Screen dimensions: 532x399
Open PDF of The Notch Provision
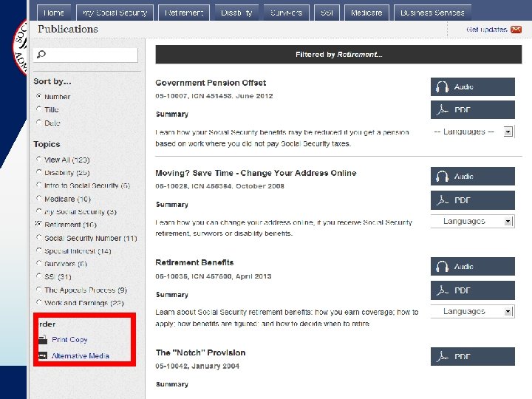(x=473, y=356)
